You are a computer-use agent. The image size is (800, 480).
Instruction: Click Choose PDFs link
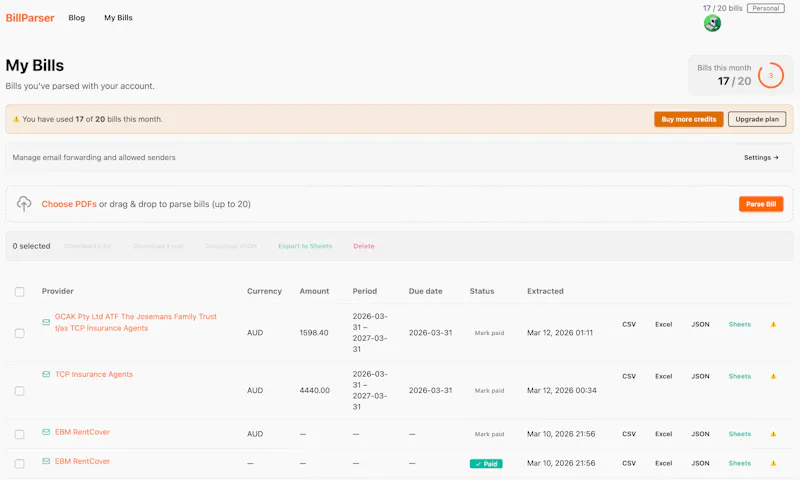click(x=69, y=204)
